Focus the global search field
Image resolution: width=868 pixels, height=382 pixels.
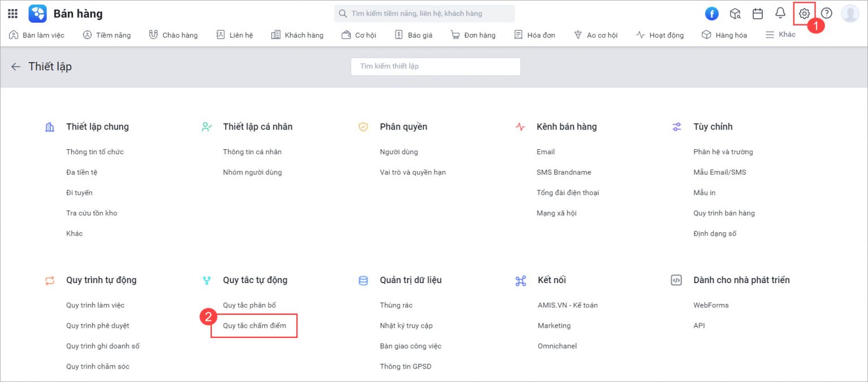[424, 14]
